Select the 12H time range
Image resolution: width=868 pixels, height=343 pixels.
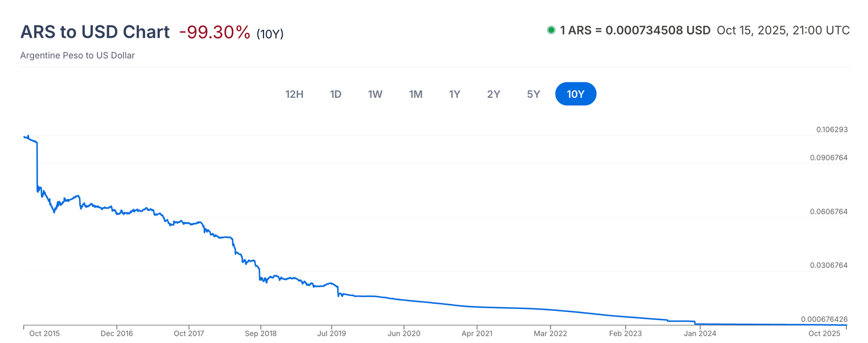(x=294, y=94)
